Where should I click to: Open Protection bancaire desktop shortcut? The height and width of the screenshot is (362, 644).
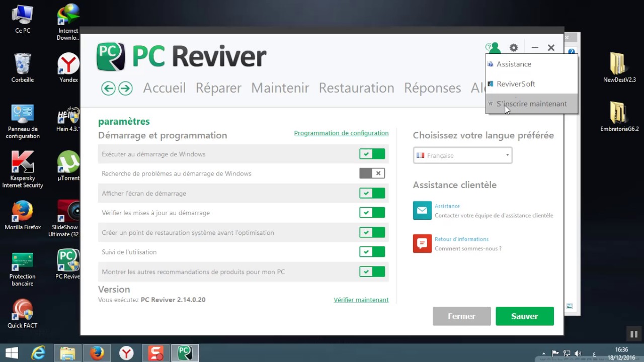click(x=23, y=268)
